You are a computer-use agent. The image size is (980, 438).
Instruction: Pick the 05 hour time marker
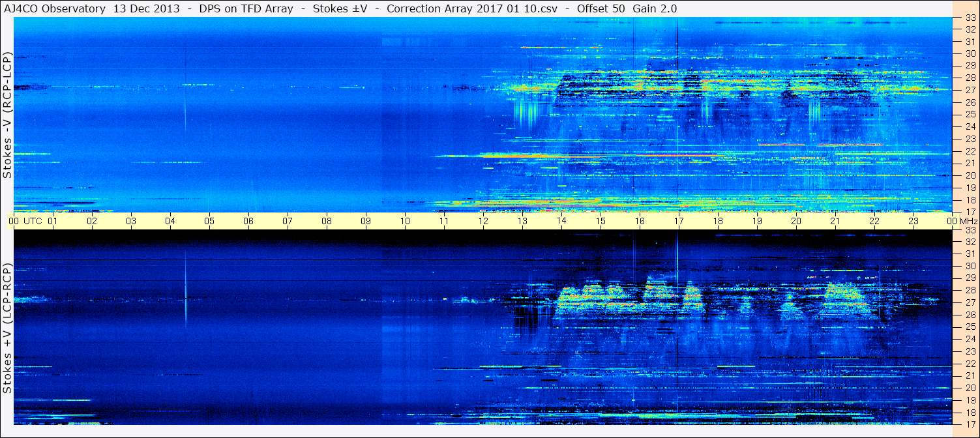pos(209,221)
